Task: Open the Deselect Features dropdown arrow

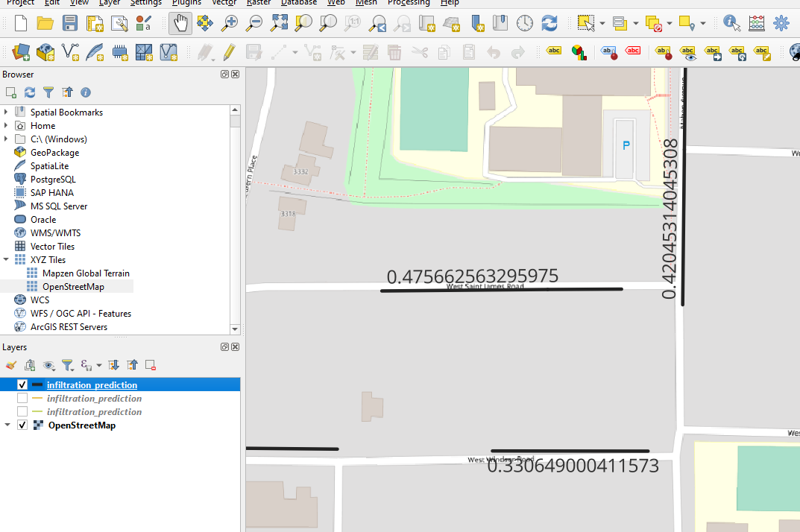Action: 670,23
